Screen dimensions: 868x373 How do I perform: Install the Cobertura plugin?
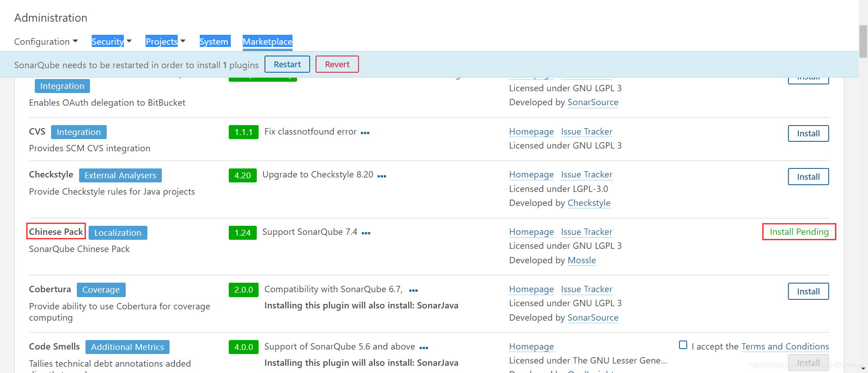click(x=808, y=291)
